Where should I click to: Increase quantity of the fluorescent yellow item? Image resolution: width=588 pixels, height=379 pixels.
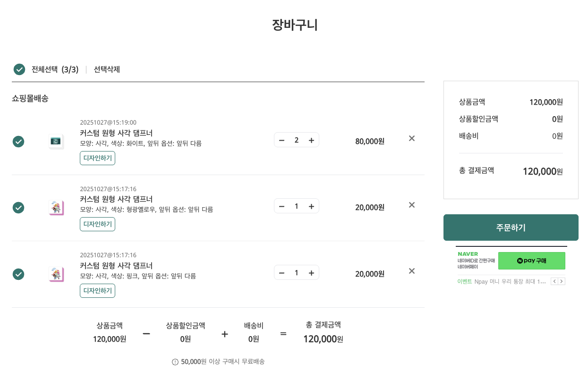coord(311,206)
